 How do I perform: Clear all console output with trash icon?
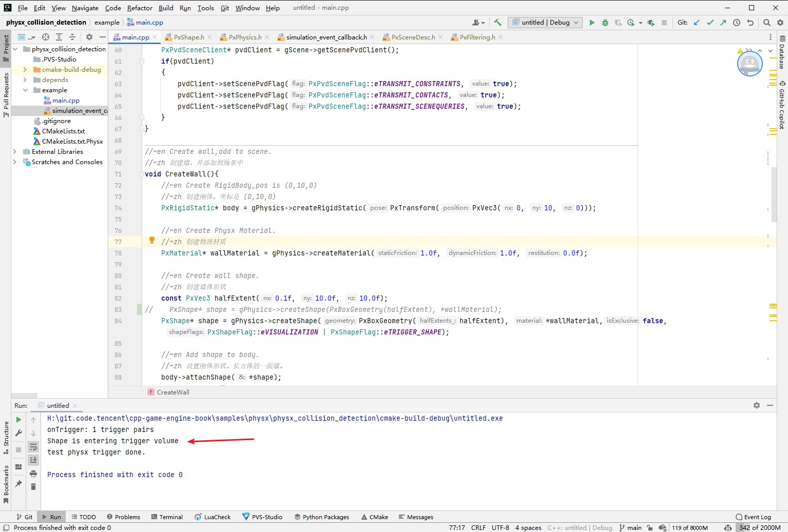pos(33,486)
